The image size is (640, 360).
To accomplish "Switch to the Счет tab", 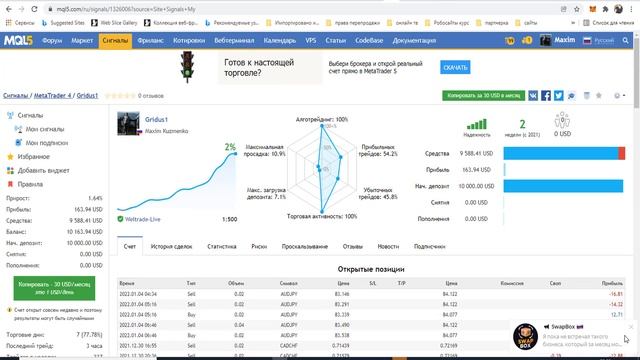I will (130, 247).
